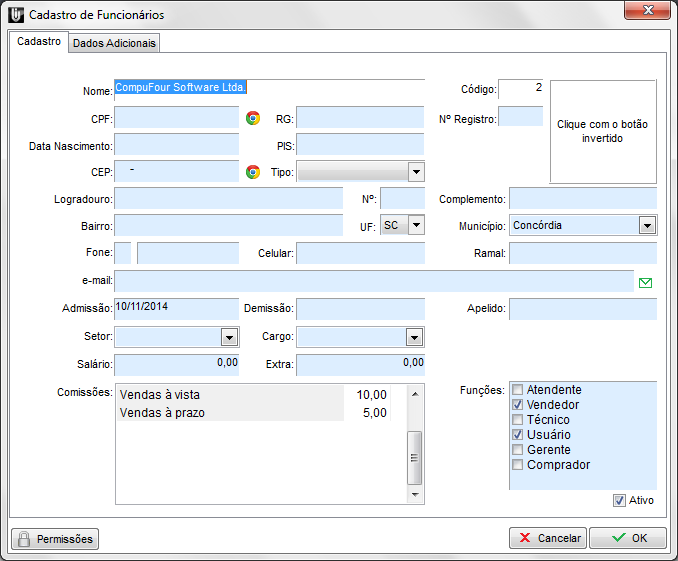The width and height of the screenshot is (678, 561).
Task: Expand the Setor dropdown
Action: coord(229,337)
